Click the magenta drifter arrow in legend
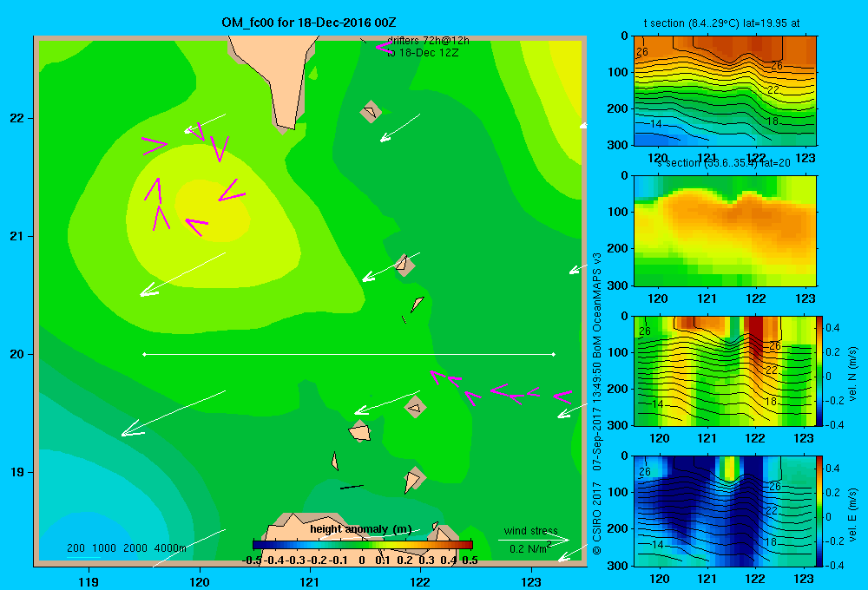This screenshot has height=590, width=868. (x=383, y=47)
